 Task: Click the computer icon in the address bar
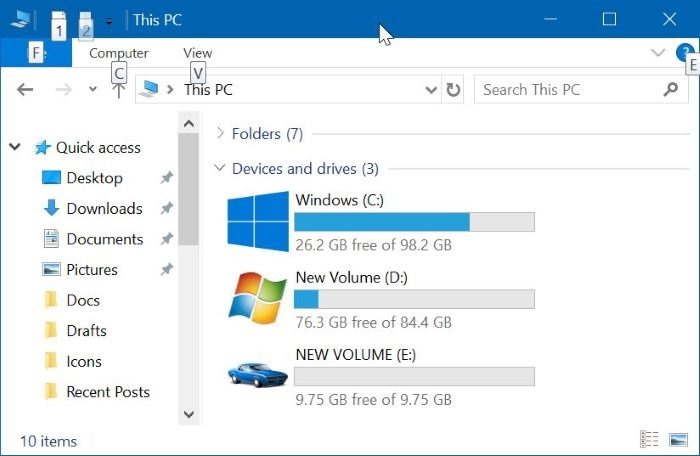149,89
